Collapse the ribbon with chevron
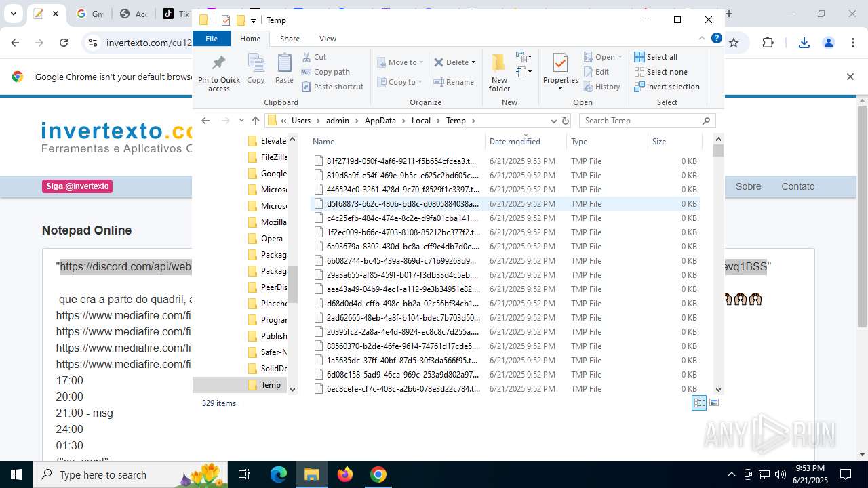The height and width of the screenshot is (488, 868). pyautogui.click(x=702, y=39)
